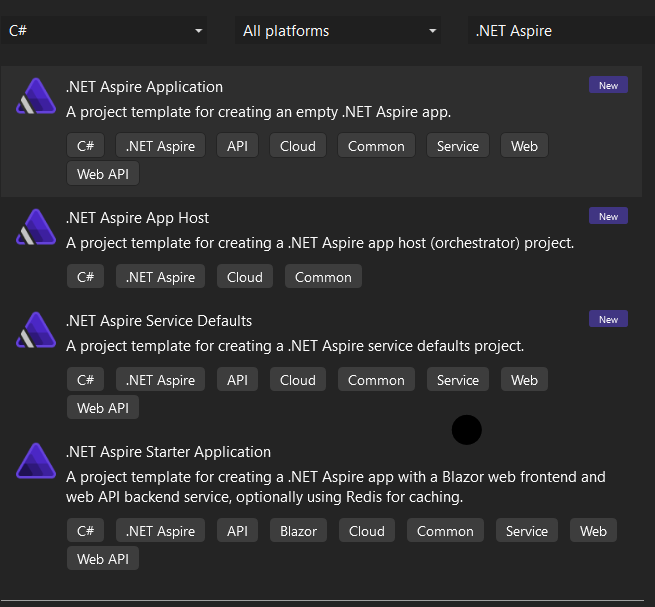Click the New badge on Service Defaults
Image resolution: width=655 pixels, height=607 pixels.
coord(608,320)
